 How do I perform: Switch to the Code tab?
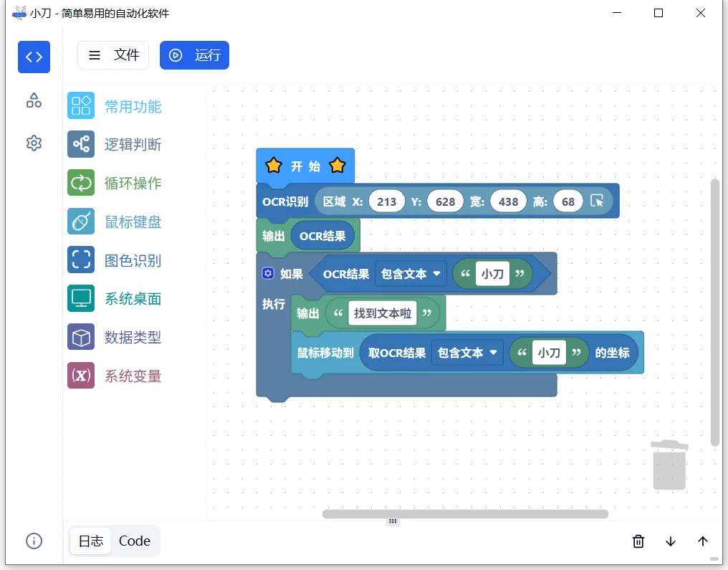point(135,541)
